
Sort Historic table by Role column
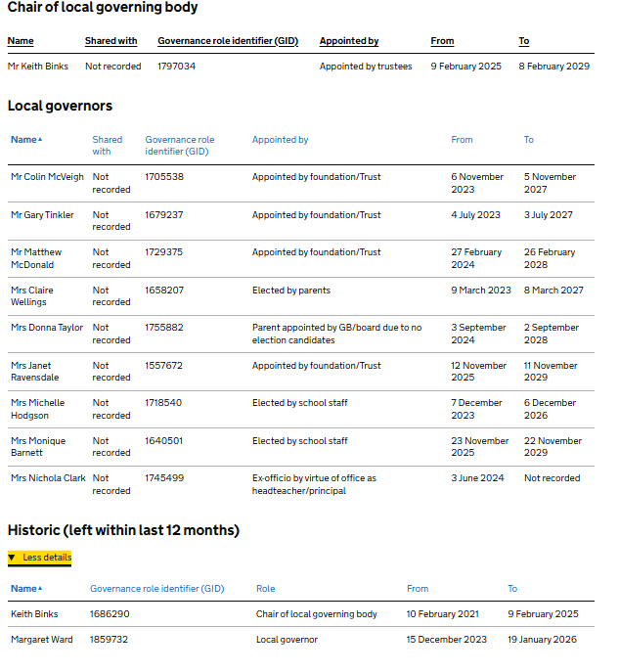[x=265, y=589]
